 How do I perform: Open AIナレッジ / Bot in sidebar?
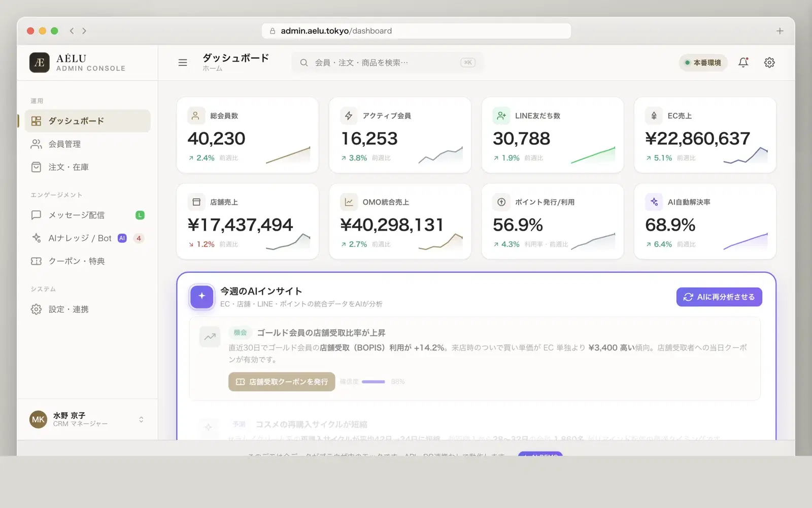click(87, 238)
